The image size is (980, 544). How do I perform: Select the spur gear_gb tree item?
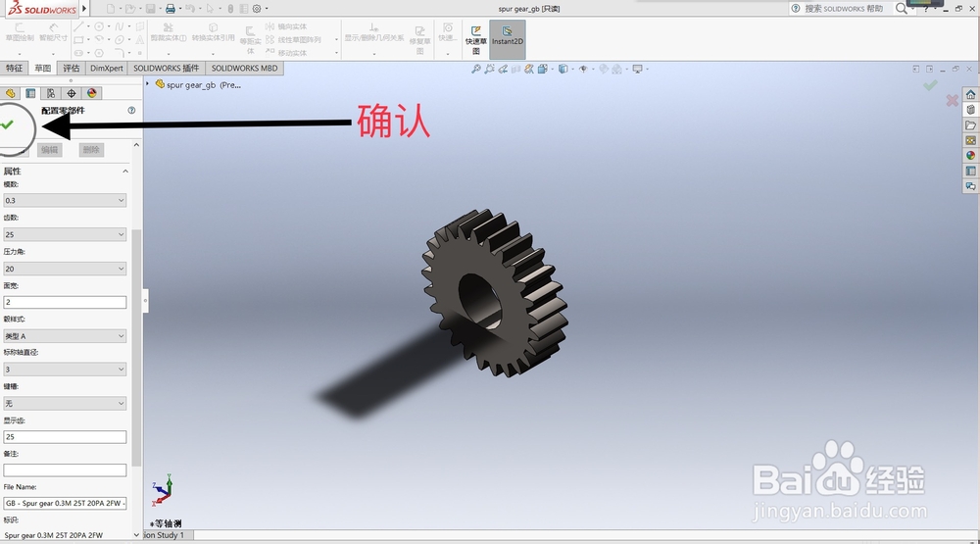tap(198, 84)
